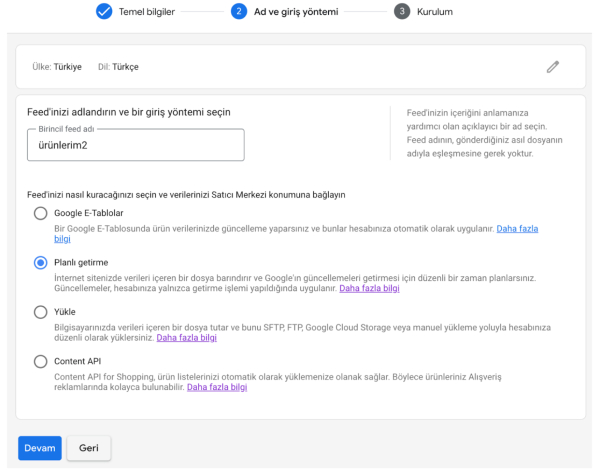Image resolution: width=600 pixels, height=474 pixels.
Task: Jump to the Kurulum step label
Action: 434,12
